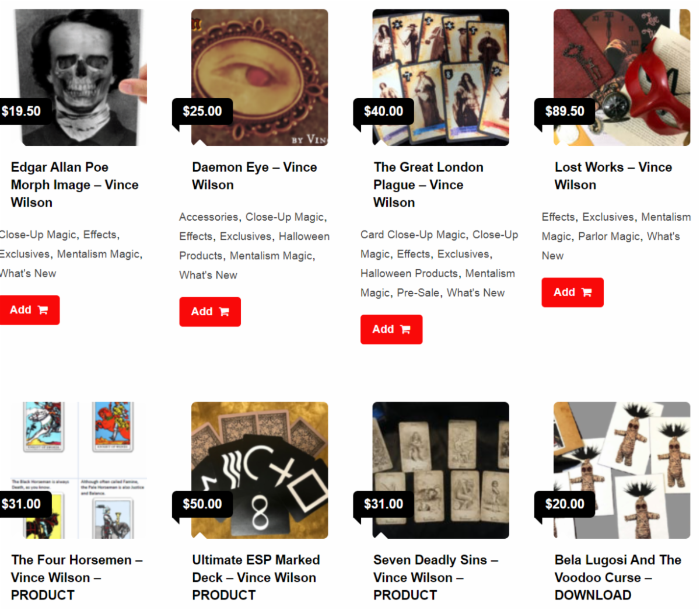Add Edgar Allan Poe Morph Image to cart
This screenshot has width=700, height=610.
pyautogui.click(x=28, y=310)
